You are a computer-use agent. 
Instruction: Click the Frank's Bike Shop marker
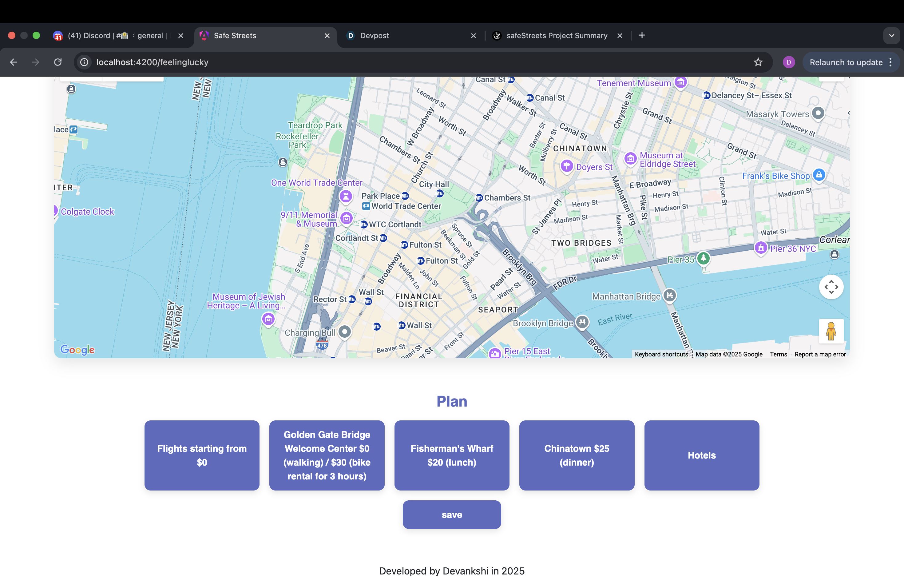819,175
